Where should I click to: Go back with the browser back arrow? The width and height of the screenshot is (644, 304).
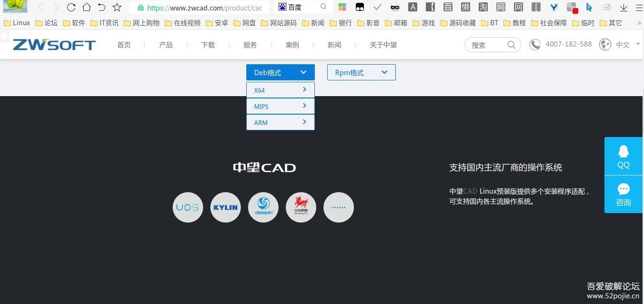tap(40, 7)
